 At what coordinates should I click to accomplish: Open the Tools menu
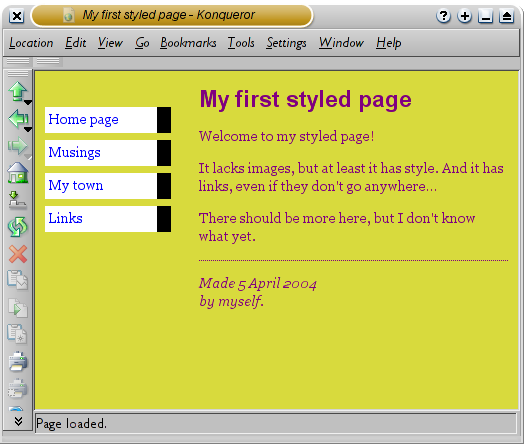click(241, 43)
